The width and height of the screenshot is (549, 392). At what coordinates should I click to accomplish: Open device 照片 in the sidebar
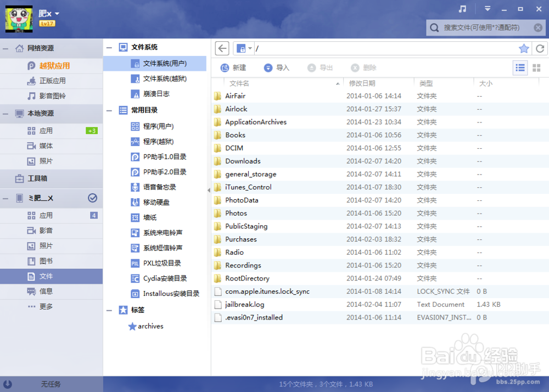(x=52, y=246)
